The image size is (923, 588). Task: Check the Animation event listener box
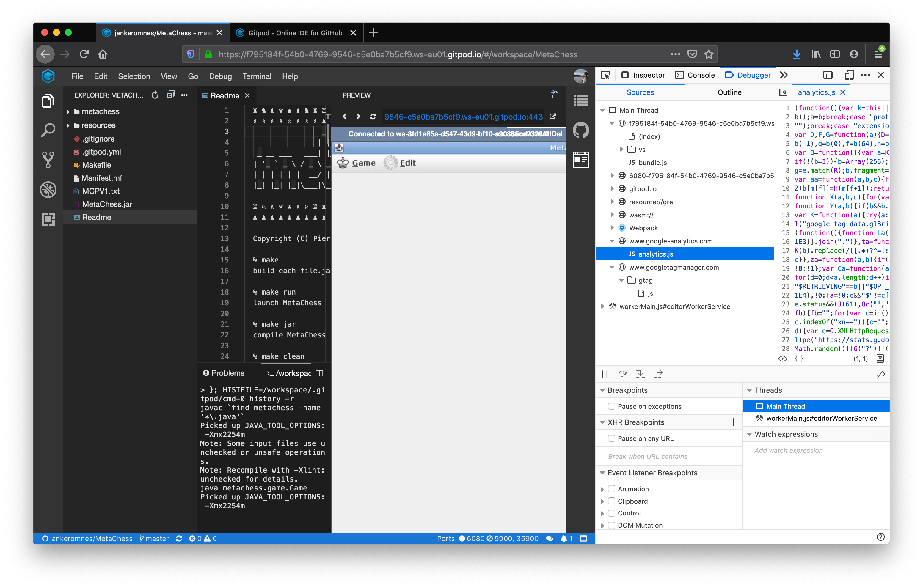click(611, 489)
